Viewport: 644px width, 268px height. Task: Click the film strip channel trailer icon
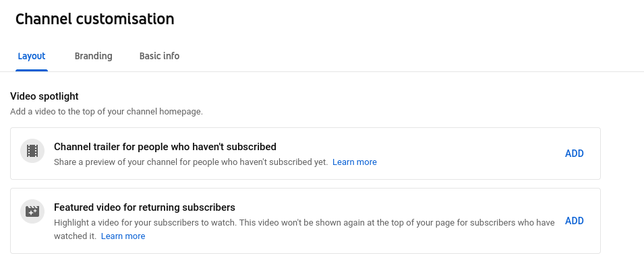click(x=32, y=151)
